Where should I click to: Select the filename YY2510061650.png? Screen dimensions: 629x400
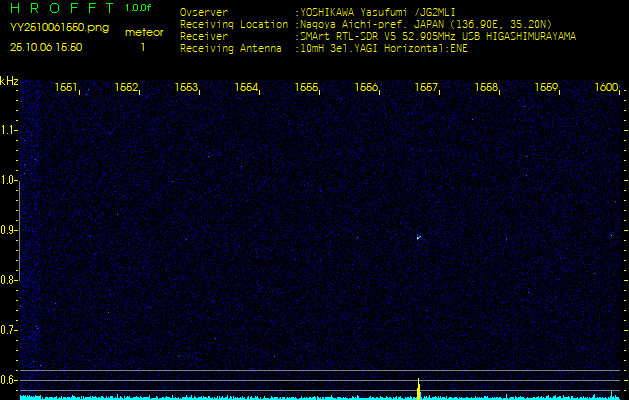coord(59,27)
